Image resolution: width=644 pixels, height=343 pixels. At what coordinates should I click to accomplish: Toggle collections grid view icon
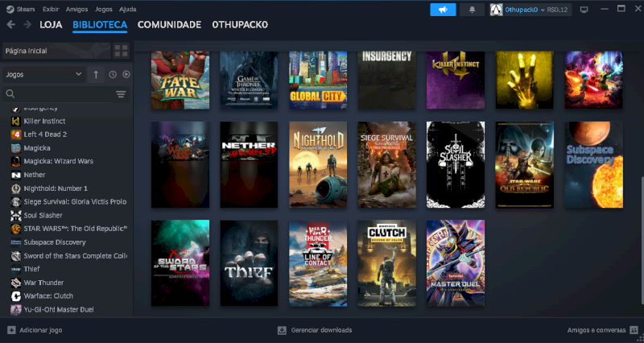pyautogui.click(x=122, y=51)
